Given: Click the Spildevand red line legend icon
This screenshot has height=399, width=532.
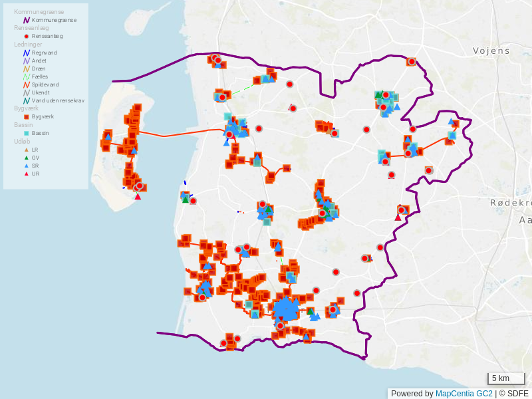Looking at the screenshot, I should tap(27, 84).
